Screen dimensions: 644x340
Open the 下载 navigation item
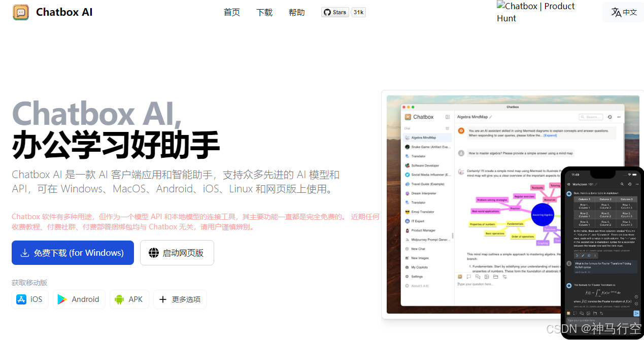tap(264, 12)
